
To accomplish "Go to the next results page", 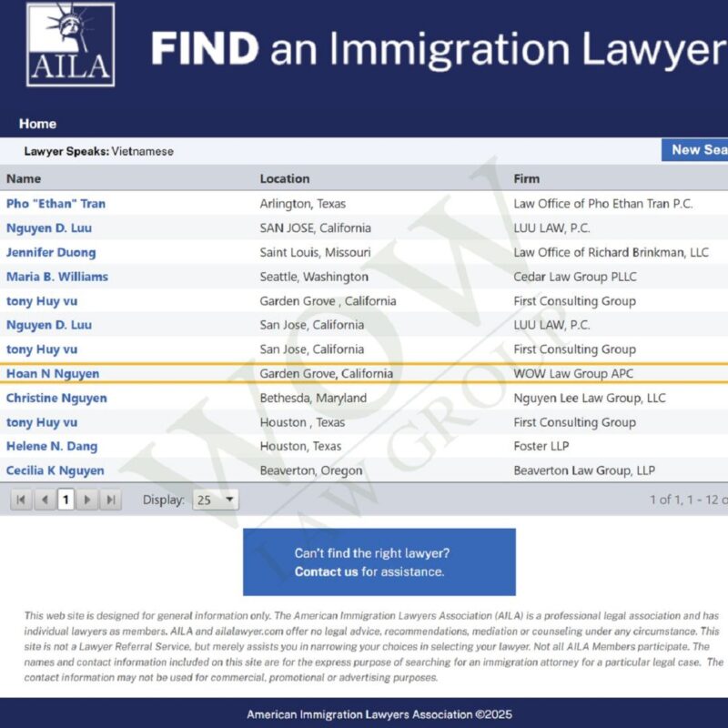I will 87,500.
